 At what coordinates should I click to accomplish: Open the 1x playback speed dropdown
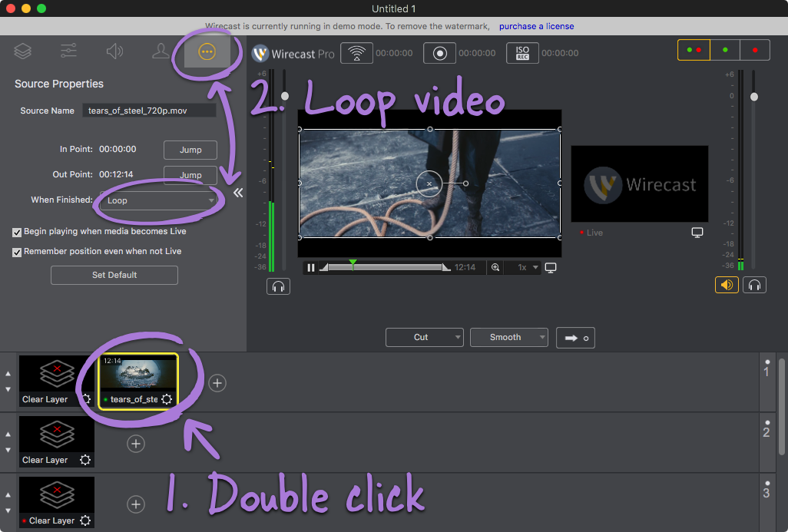pos(528,267)
